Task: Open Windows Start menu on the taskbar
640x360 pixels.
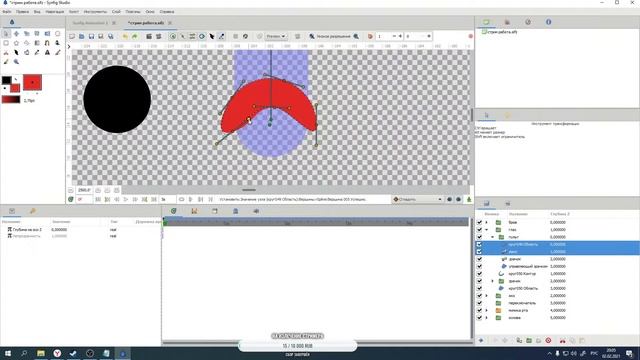Action: [x=8, y=353]
